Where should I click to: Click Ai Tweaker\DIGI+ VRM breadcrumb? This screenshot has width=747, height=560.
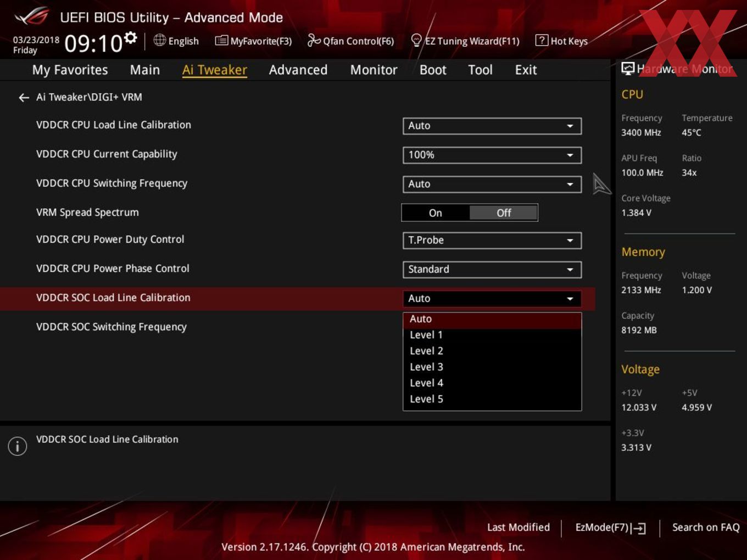coord(89,97)
